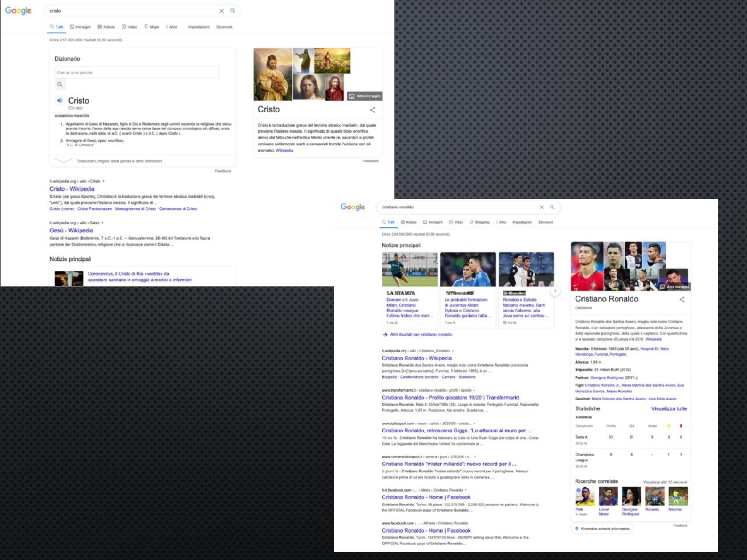747x560 pixels.
Task: Open the Coronavirus Cristo di Rio news headline
Action: tap(139, 277)
